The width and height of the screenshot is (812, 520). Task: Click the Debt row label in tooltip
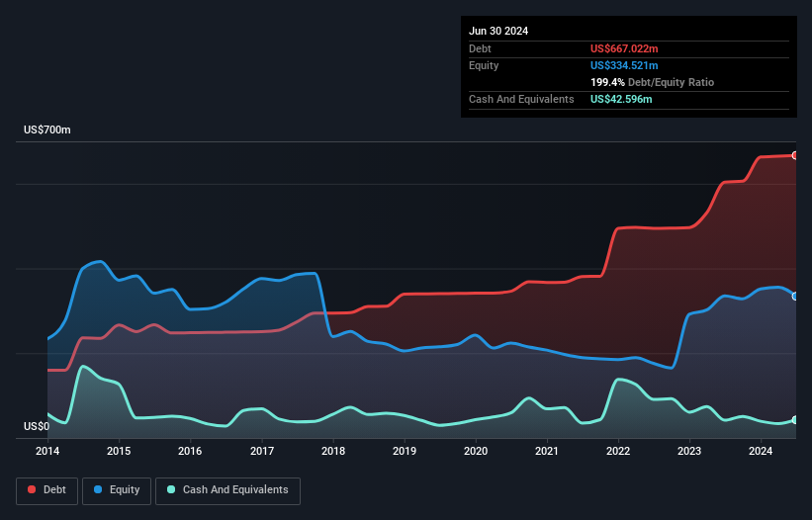click(480, 48)
